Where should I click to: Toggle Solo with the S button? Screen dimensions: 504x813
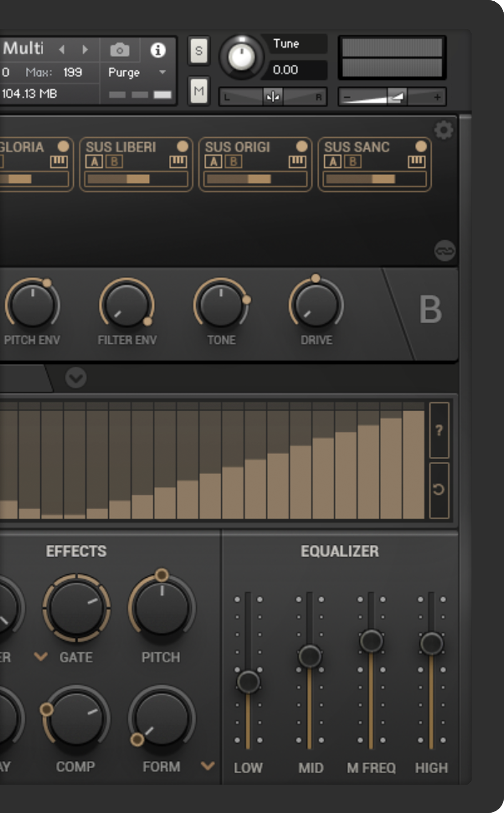(x=198, y=51)
